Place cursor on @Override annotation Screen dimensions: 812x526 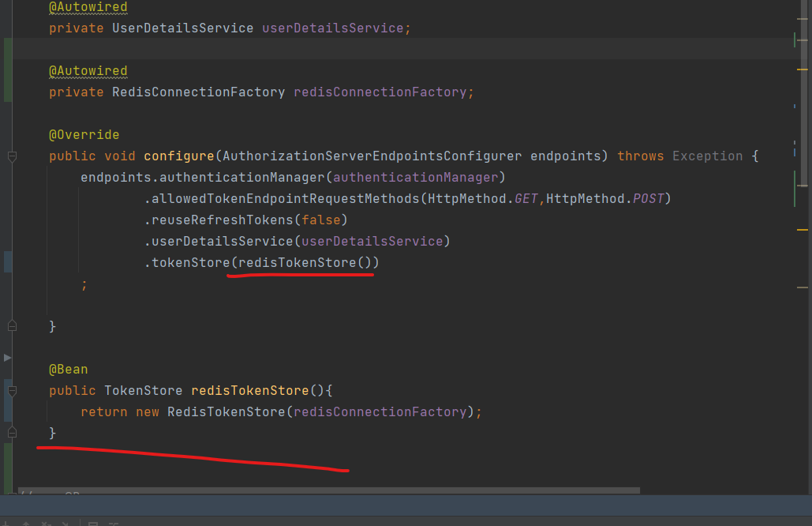point(84,135)
